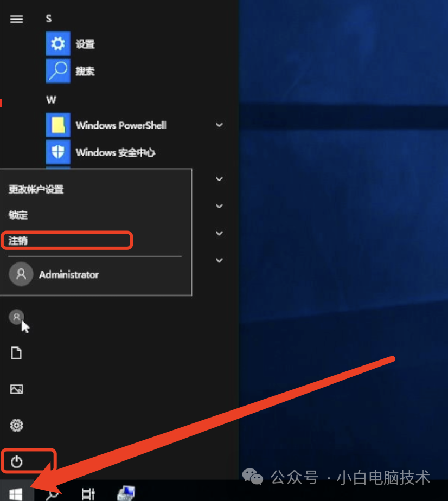The image size is (448, 501).
Task: Open the 设置 (Settings) app icon
Action: (x=57, y=44)
